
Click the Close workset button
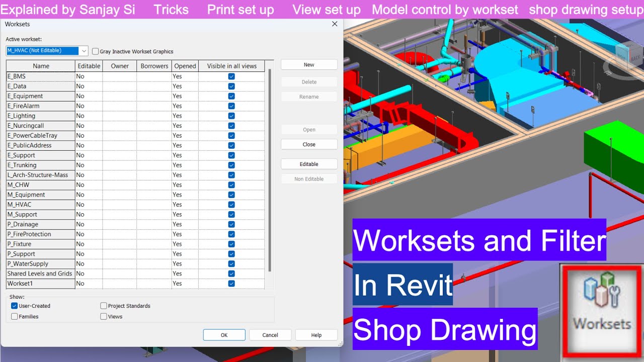coord(309,144)
